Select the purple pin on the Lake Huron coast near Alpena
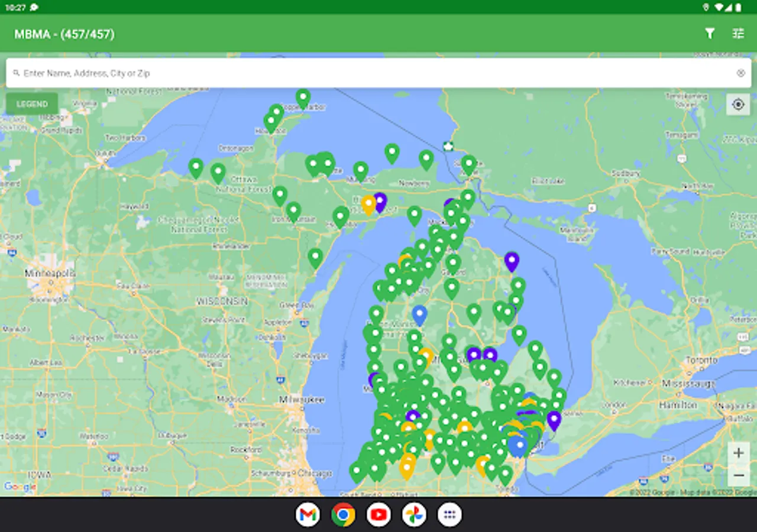This screenshot has width=757, height=532. click(x=512, y=261)
